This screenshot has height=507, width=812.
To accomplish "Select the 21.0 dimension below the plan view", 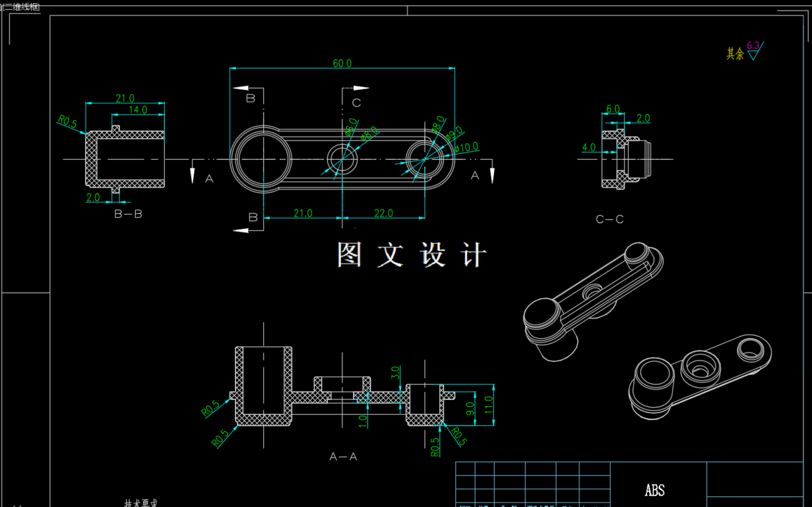I will (303, 213).
